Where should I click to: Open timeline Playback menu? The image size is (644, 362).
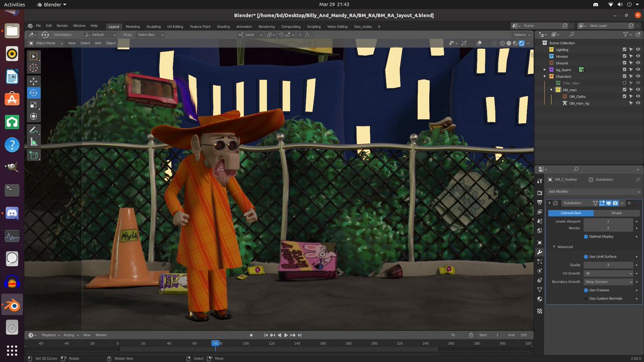tap(50, 335)
